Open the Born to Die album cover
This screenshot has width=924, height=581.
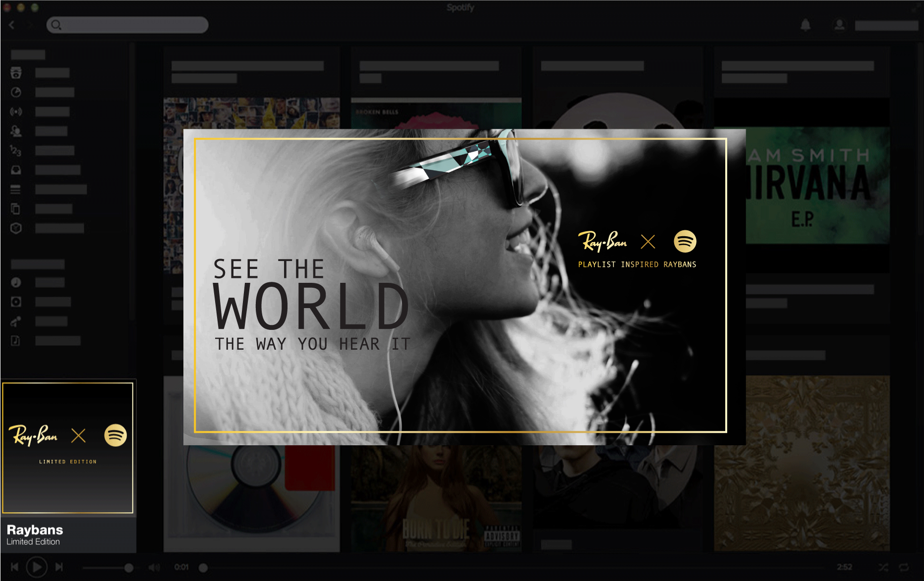[436, 498]
